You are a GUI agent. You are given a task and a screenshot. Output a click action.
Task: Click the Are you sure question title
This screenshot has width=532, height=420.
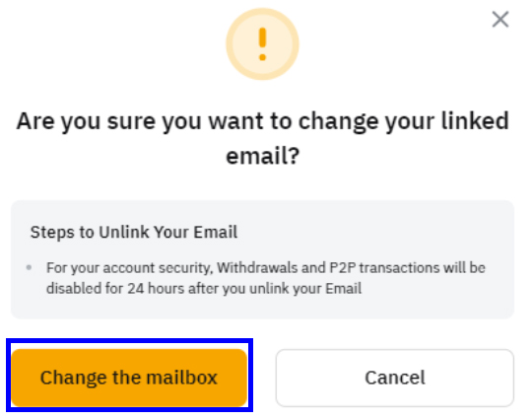pos(262,138)
